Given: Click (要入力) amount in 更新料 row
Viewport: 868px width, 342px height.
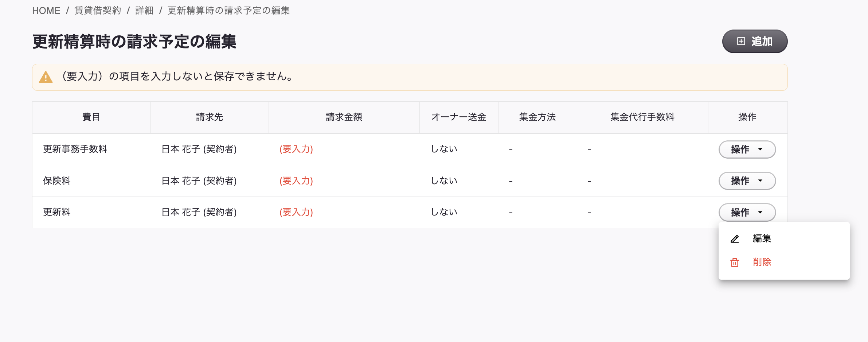Looking at the screenshot, I should pyautogui.click(x=296, y=212).
